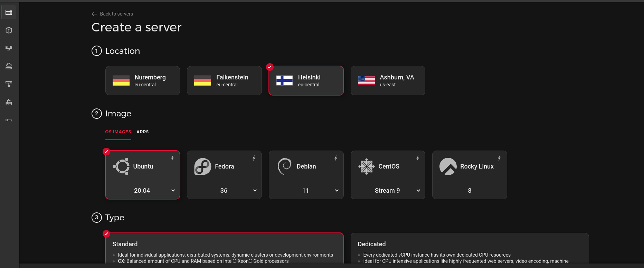Open the Debian 11 version dropdown
This screenshot has height=268, width=644.
(306, 191)
